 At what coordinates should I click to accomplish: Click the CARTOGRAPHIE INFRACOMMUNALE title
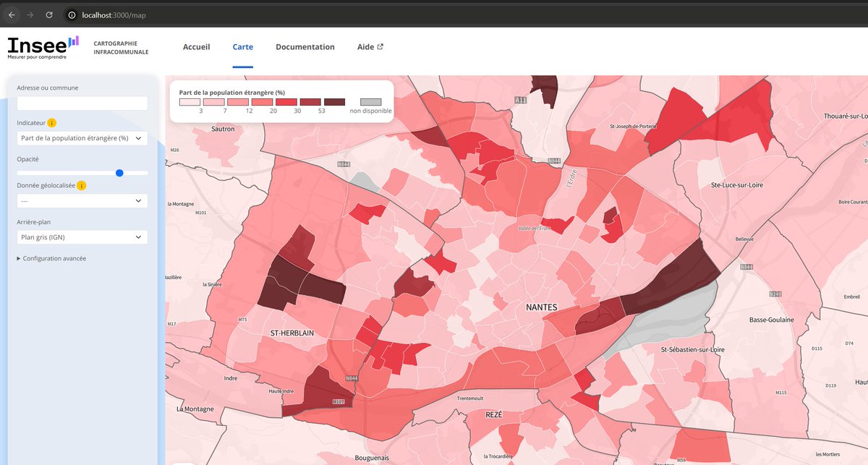(x=121, y=48)
